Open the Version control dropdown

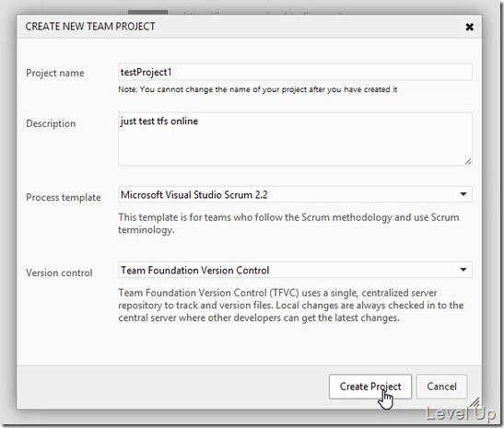pyautogui.click(x=295, y=270)
